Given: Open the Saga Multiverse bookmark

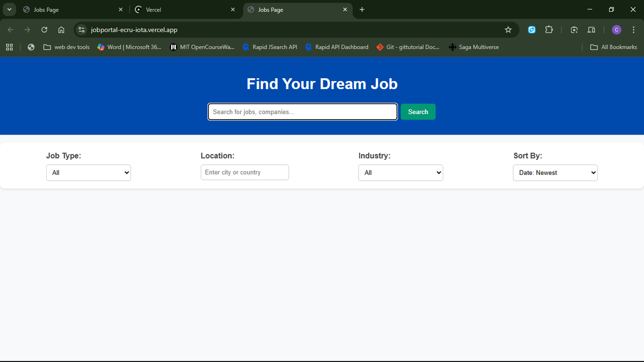Looking at the screenshot, I should (474, 47).
